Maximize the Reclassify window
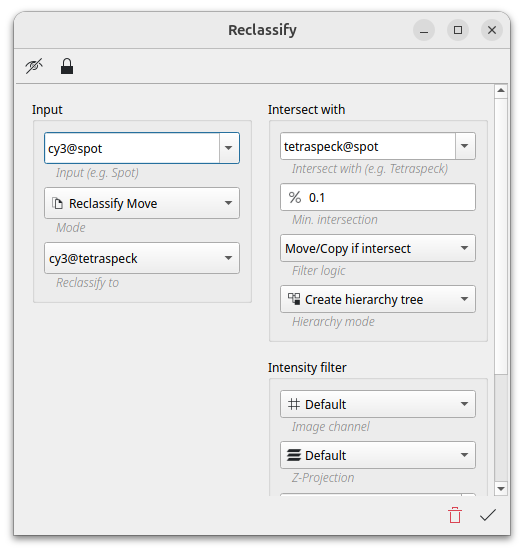524x552 pixels. [x=458, y=30]
